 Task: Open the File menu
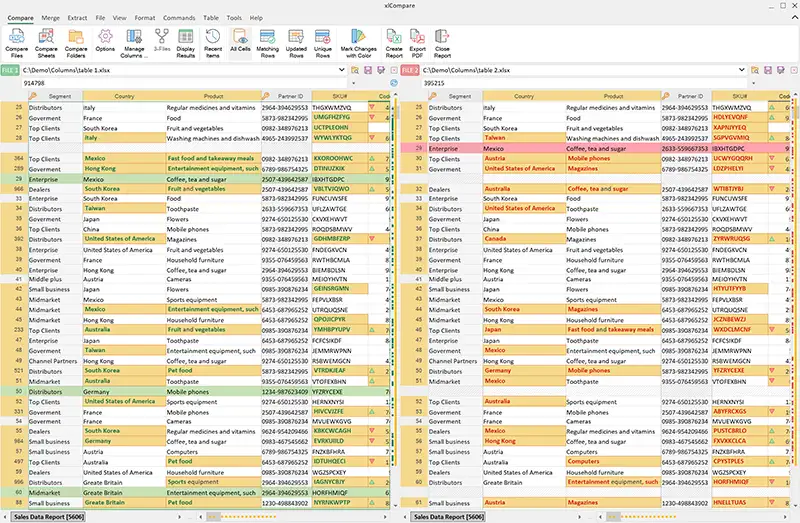click(x=101, y=18)
